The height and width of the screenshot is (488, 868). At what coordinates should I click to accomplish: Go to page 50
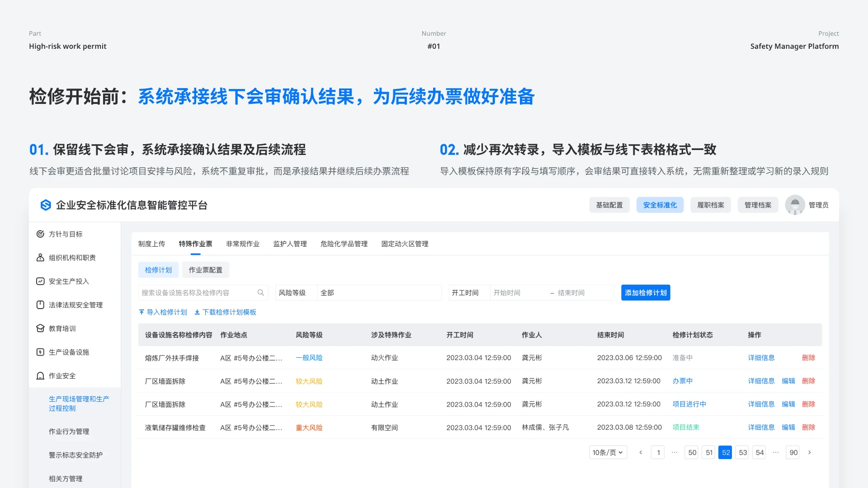point(692,452)
